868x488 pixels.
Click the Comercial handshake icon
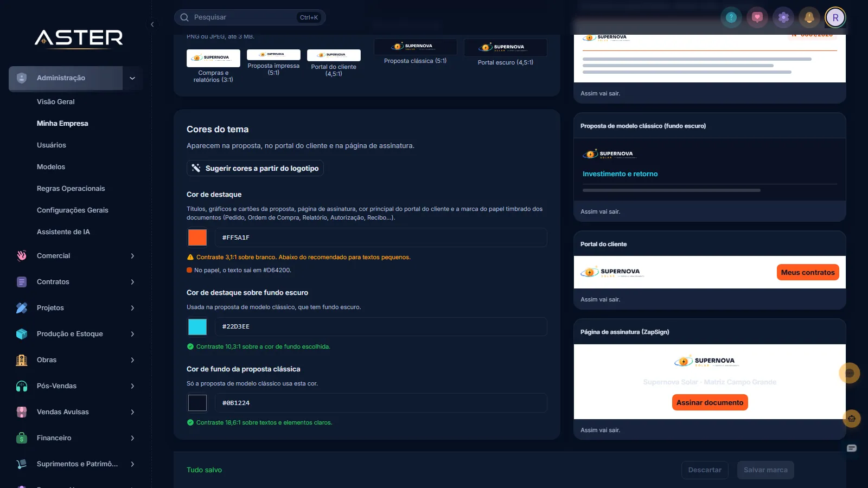click(x=22, y=256)
